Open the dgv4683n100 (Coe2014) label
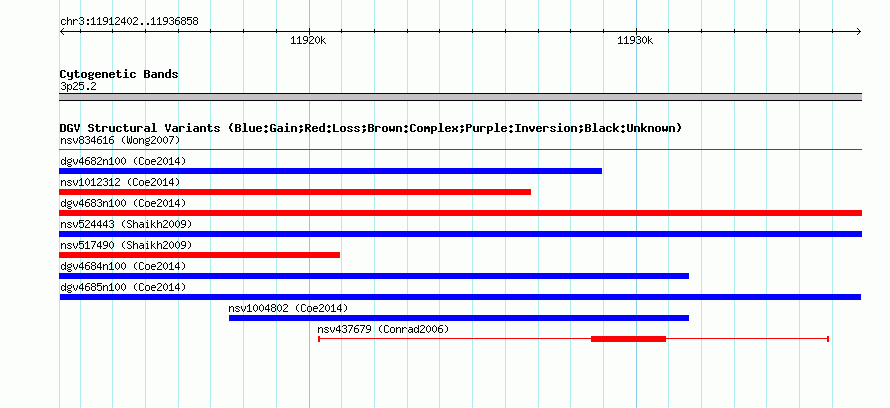Image resolution: width=890 pixels, height=408 pixels. coord(123,203)
